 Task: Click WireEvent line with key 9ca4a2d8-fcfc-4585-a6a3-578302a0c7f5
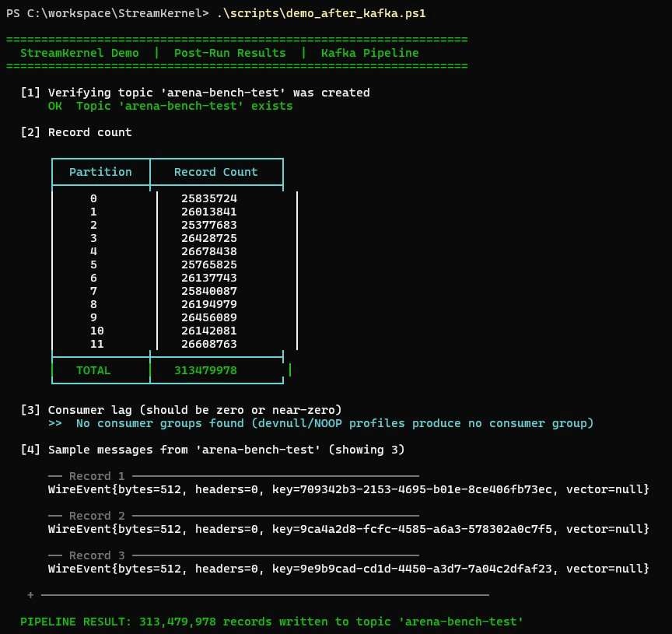[x=349, y=529]
